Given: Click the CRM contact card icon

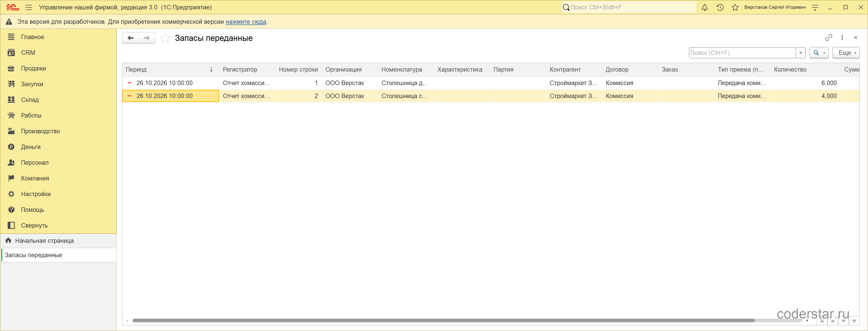Looking at the screenshot, I should point(11,53).
